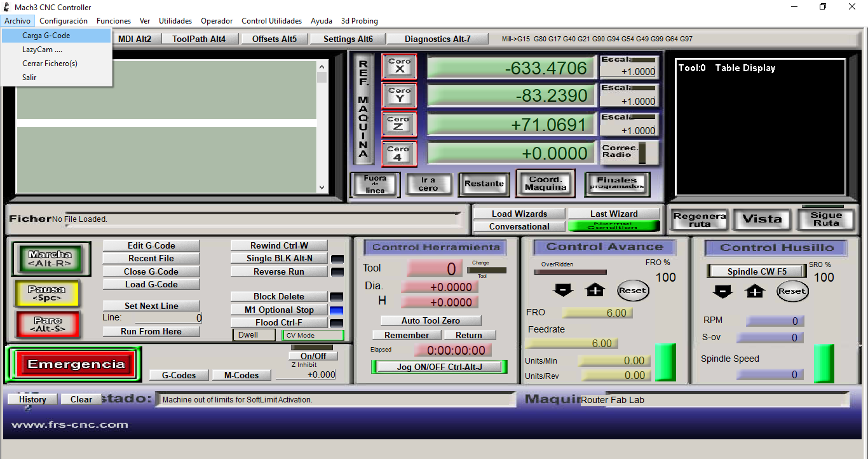Stop the program with the Paro button
This screenshot has width=868, height=459.
pos(47,324)
